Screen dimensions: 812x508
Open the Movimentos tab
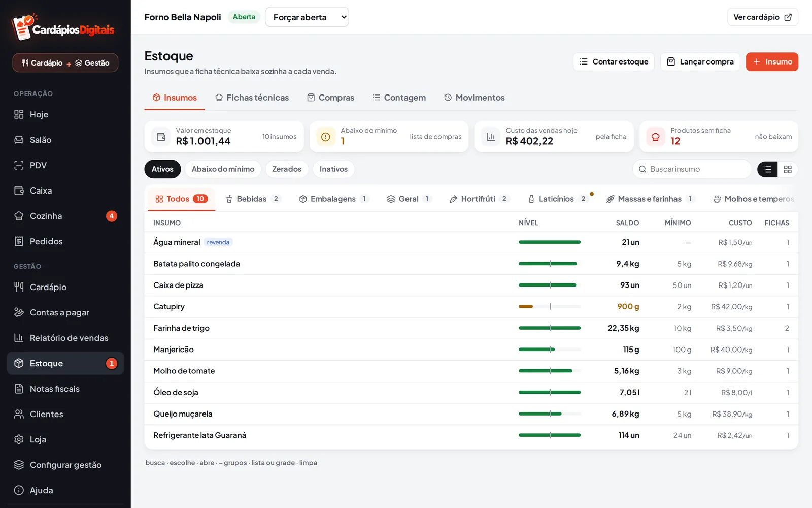click(x=475, y=98)
